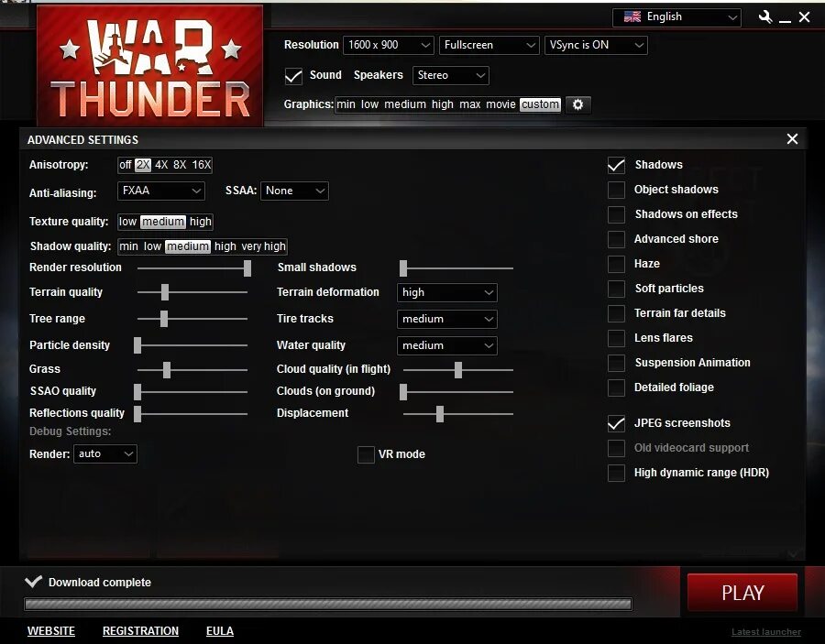Click the graphics gear settings icon
Viewport: 825px width, 644px height.
coord(577,104)
